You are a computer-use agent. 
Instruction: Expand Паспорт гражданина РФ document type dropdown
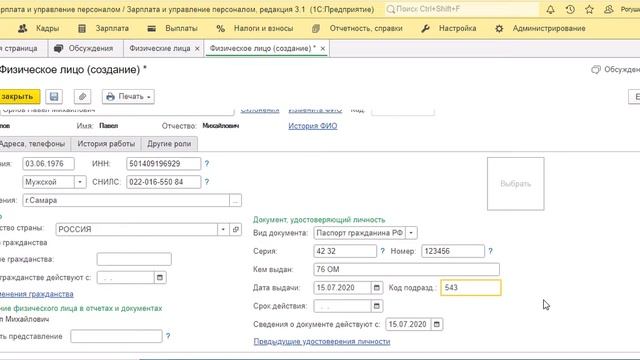pyautogui.click(x=411, y=233)
